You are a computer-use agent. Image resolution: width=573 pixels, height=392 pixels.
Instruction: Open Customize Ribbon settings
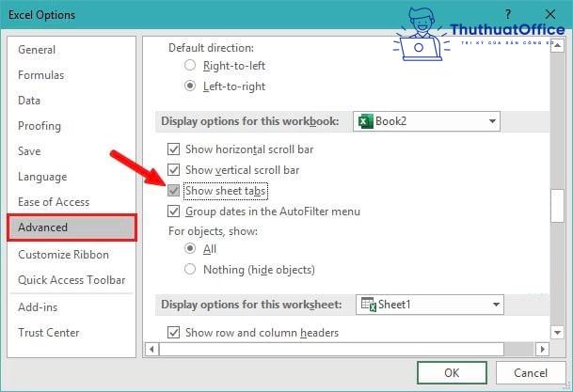tap(64, 255)
